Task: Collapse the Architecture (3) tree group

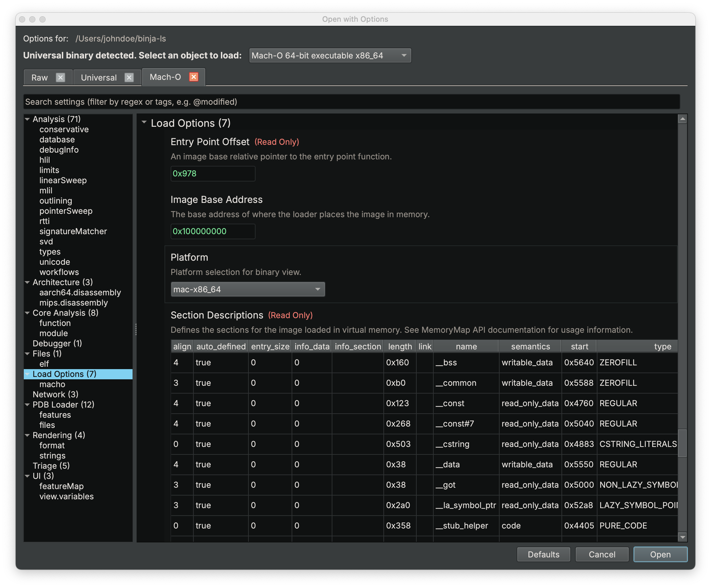Action: [x=28, y=282]
